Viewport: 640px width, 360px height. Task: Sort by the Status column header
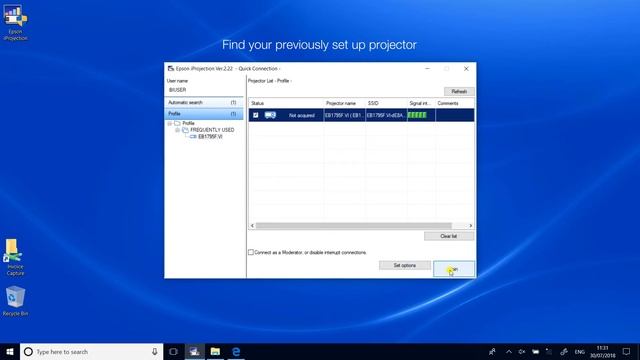pyautogui.click(x=286, y=103)
